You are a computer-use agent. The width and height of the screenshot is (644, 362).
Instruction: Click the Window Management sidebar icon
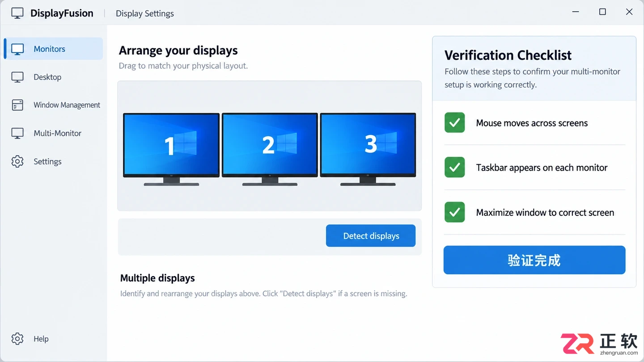click(x=17, y=105)
